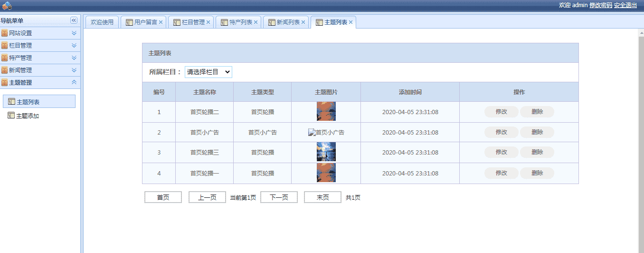This screenshot has width=644, height=253.
Task: Click the 首页轮播一 thumbnail image
Action: pyautogui.click(x=326, y=173)
